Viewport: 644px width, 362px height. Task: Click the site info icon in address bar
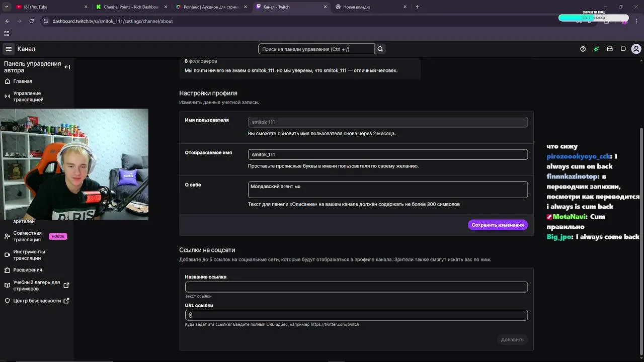point(46,21)
